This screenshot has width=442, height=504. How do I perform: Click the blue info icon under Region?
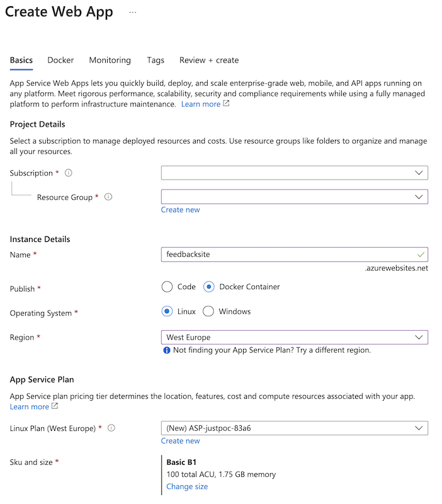coord(167,350)
